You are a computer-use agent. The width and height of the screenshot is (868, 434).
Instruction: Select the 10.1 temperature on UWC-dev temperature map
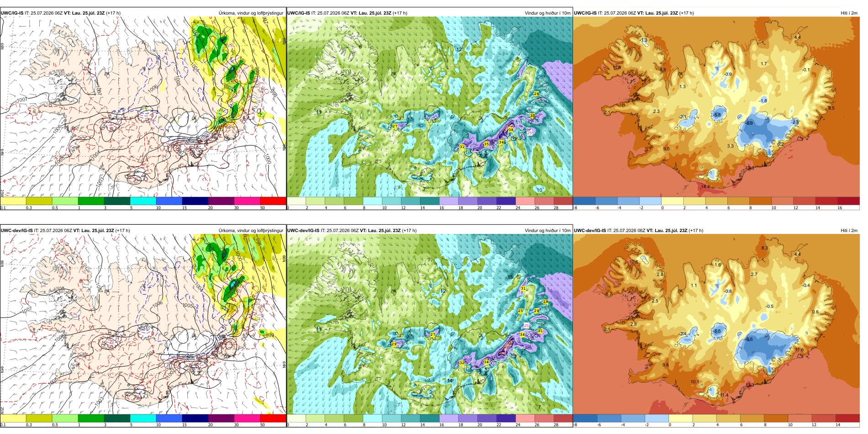[x=694, y=382]
